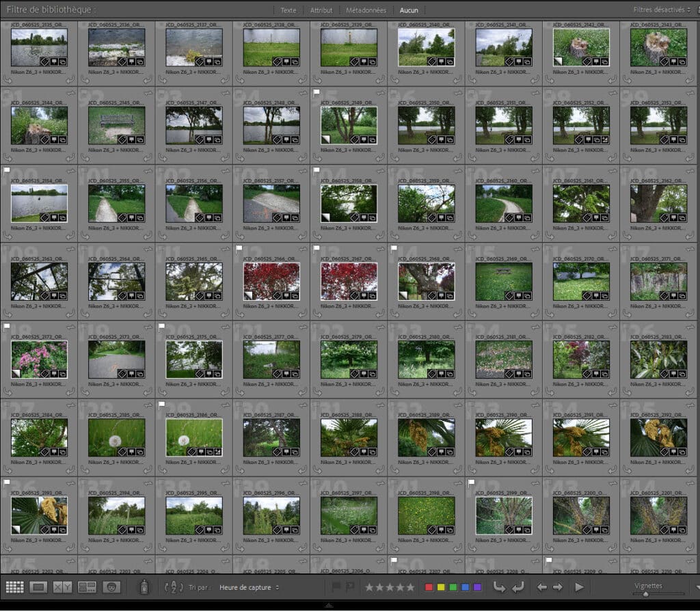Select the 'Métadonnées' filter tab
Viewport: 700px width, 611px height.
366,10
